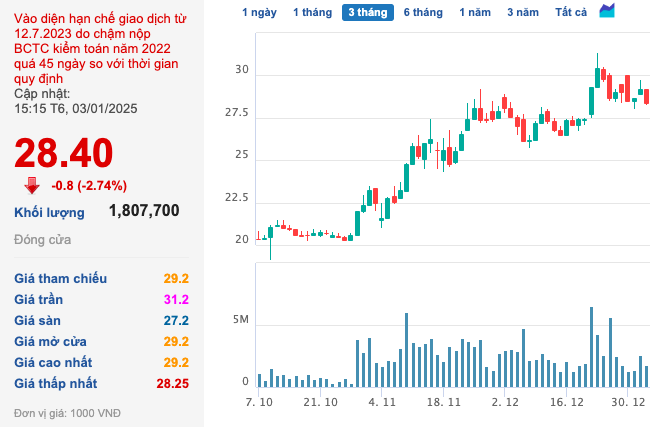Switch to the "1 tháng" chart range
Image resolution: width=667 pixels, height=427 pixels.
(311, 12)
